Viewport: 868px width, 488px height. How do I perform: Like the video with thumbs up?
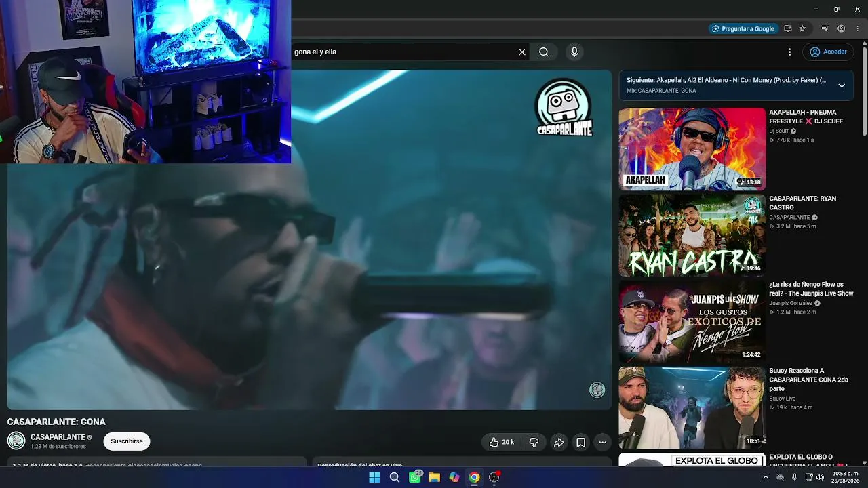502,442
